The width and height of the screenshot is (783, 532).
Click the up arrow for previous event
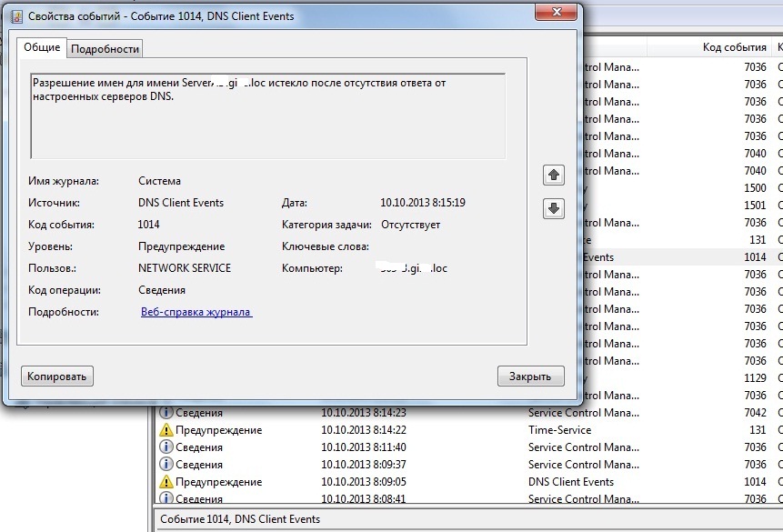(552, 174)
